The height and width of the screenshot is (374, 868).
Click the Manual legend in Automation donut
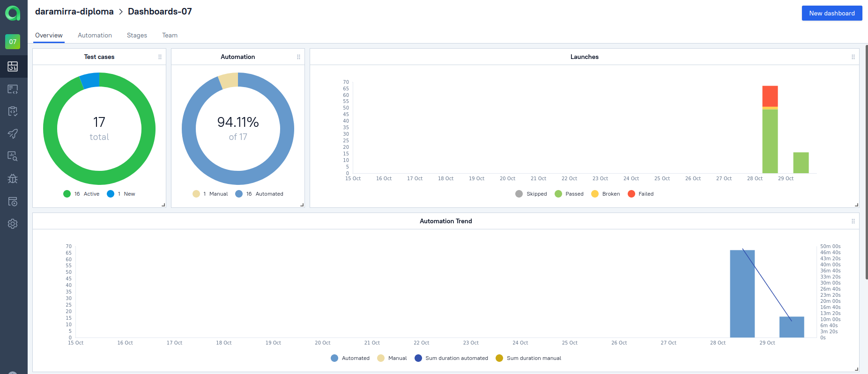[210, 194]
